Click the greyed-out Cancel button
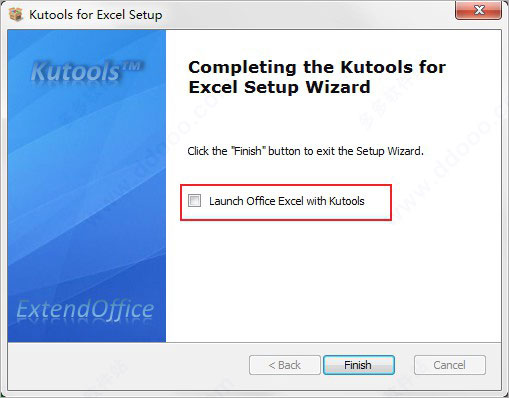 point(450,365)
